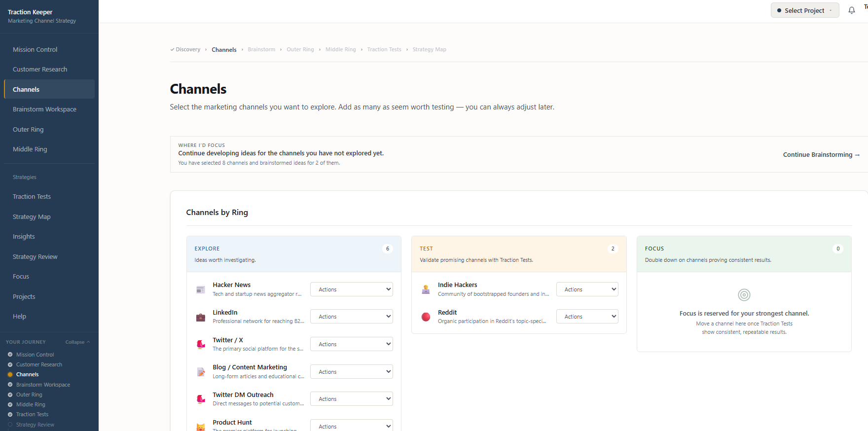
Task: Open Customer Research in sidebar
Action: [49, 70]
